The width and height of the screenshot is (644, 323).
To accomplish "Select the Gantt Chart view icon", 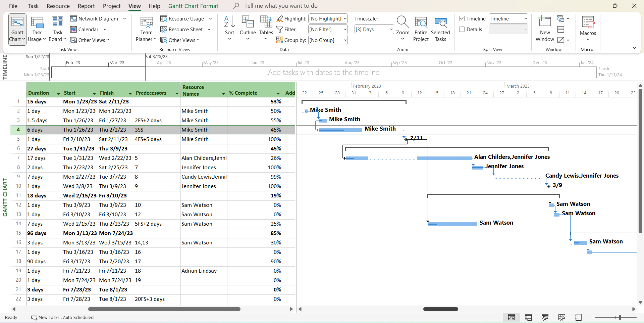I will click(x=17, y=29).
